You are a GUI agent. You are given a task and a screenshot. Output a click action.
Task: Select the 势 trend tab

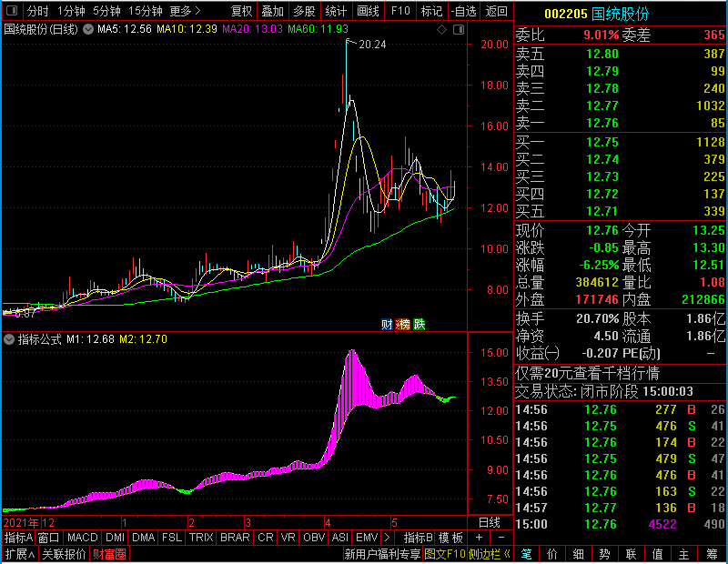point(604,554)
